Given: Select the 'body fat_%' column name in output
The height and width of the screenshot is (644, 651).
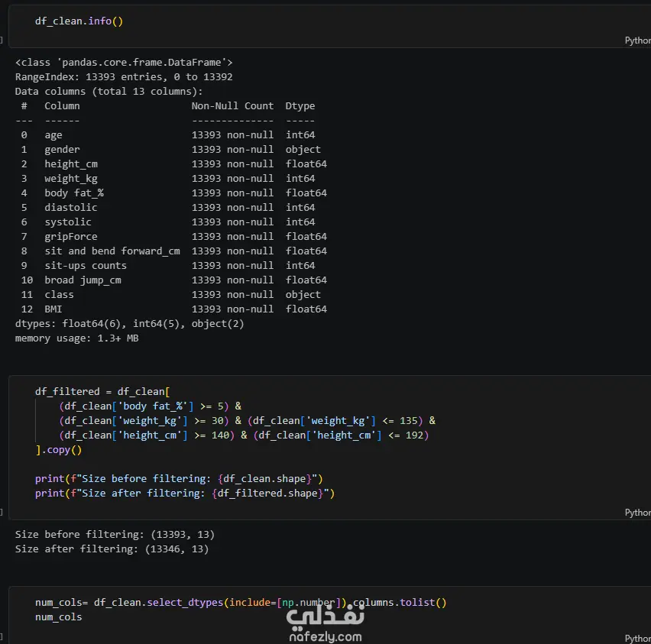Looking at the screenshot, I should pos(74,193).
